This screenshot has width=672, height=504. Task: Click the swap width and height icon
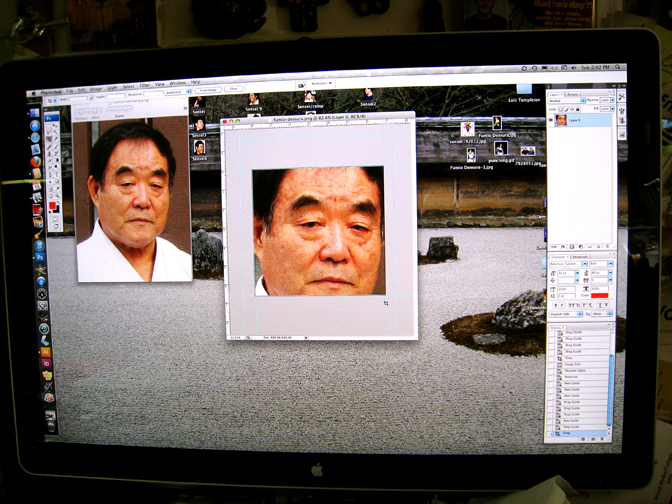[92, 97]
